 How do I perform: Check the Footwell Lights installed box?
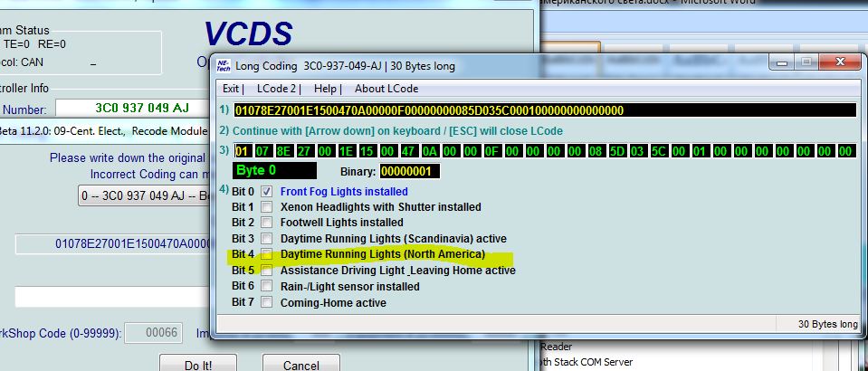pos(266,223)
